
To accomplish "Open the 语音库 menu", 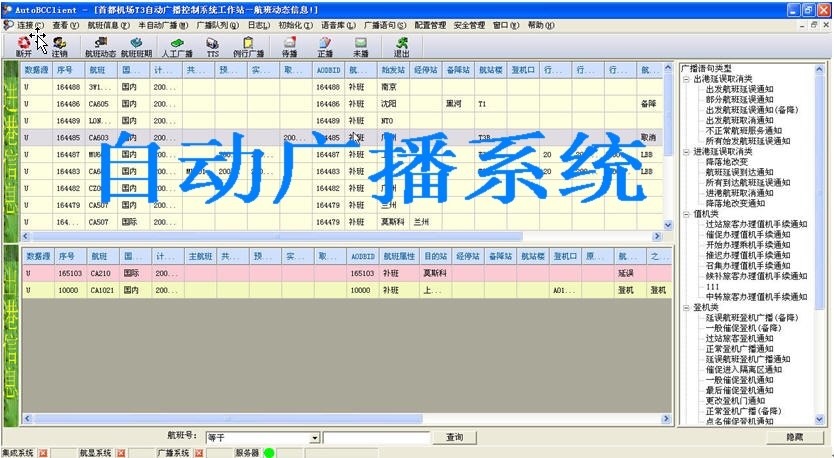I will point(336,25).
